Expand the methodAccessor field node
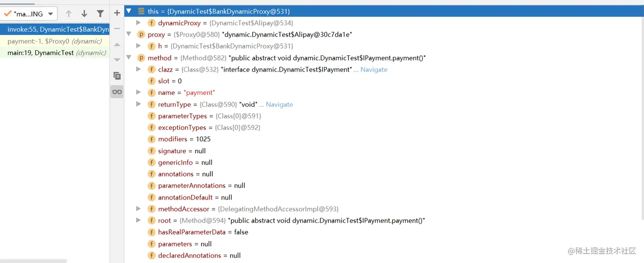Screen dimensions: 644x263 point(138,209)
